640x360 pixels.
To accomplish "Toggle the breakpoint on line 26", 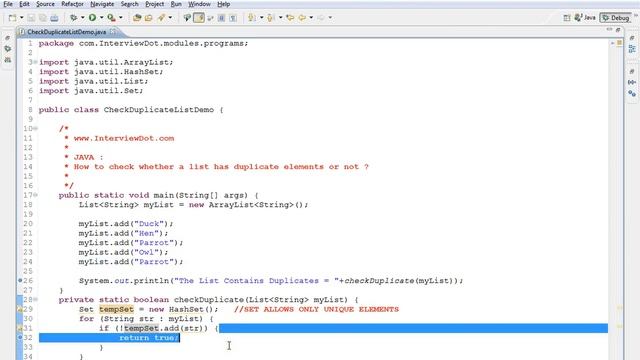I will [x=20, y=280].
